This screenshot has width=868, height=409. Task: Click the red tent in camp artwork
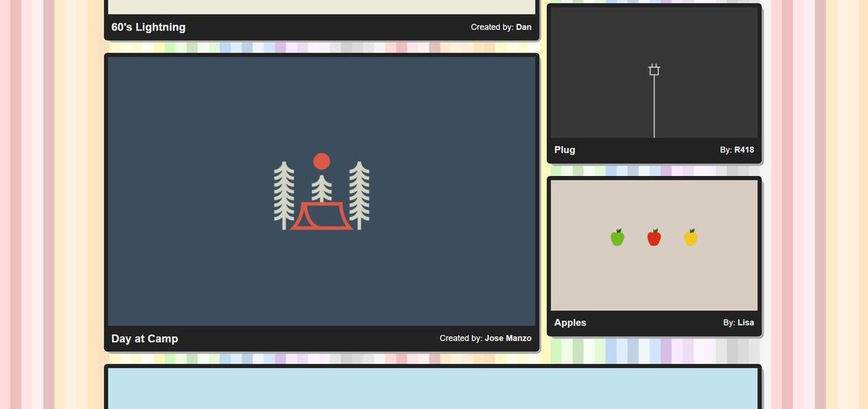(321, 216)
